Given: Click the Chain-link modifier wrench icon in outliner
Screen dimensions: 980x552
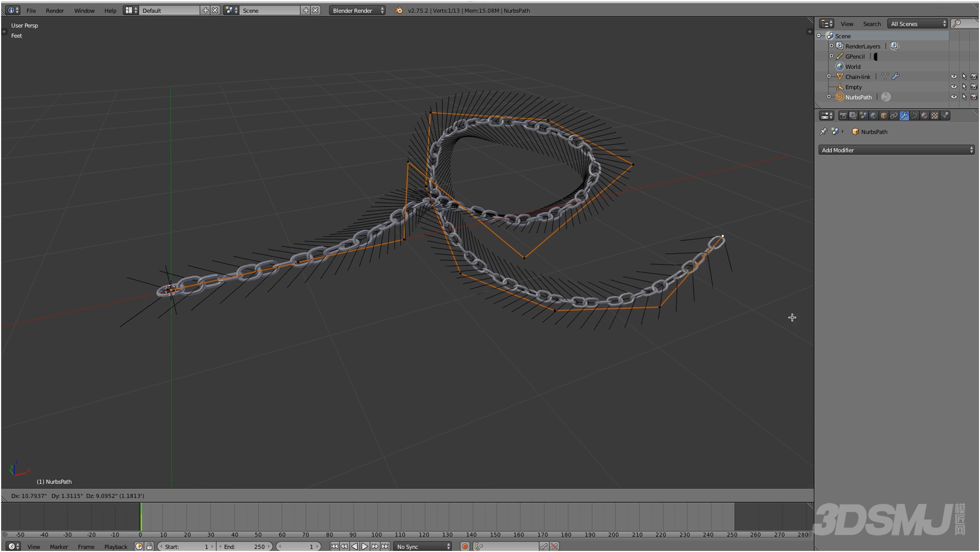Looking at the screenshot, I should point(896,76).
